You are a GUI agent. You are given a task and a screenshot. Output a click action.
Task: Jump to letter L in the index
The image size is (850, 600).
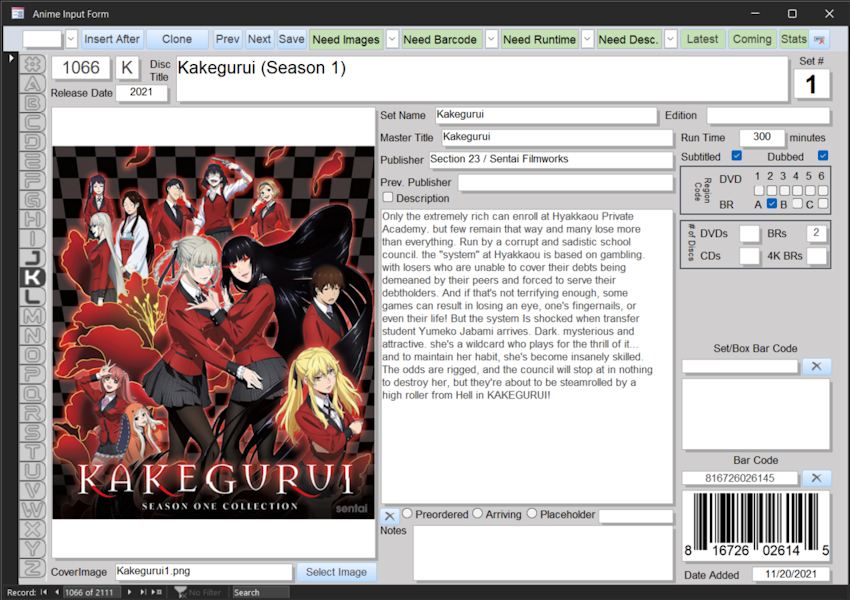point(32,297)
